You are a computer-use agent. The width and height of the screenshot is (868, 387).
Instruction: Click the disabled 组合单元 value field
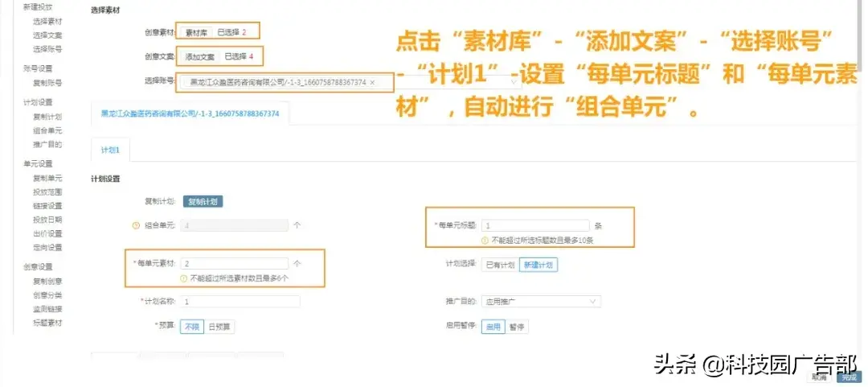coord(235,225)
